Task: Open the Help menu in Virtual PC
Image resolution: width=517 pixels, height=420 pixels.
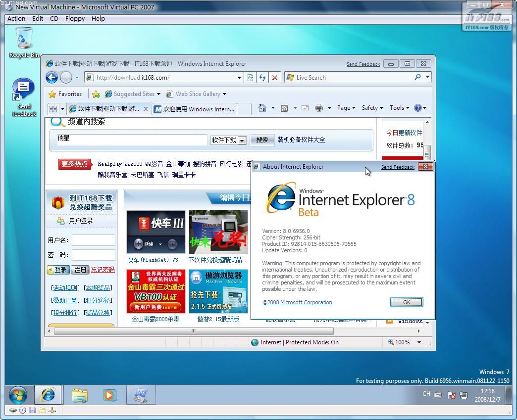Action: pyautogui.click(x=98, y=18)
